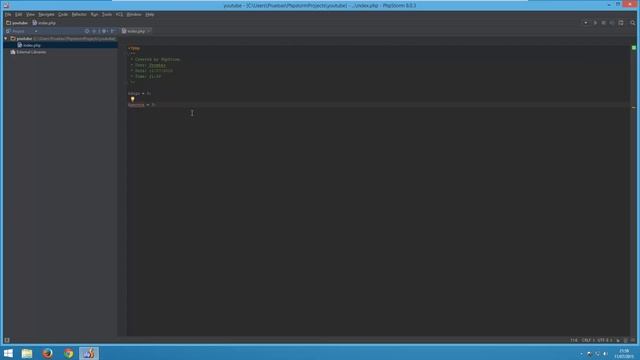Click index.php breadcrumb in navigation bar
This screenshot has height=360, width=640.
pos(44,23)
